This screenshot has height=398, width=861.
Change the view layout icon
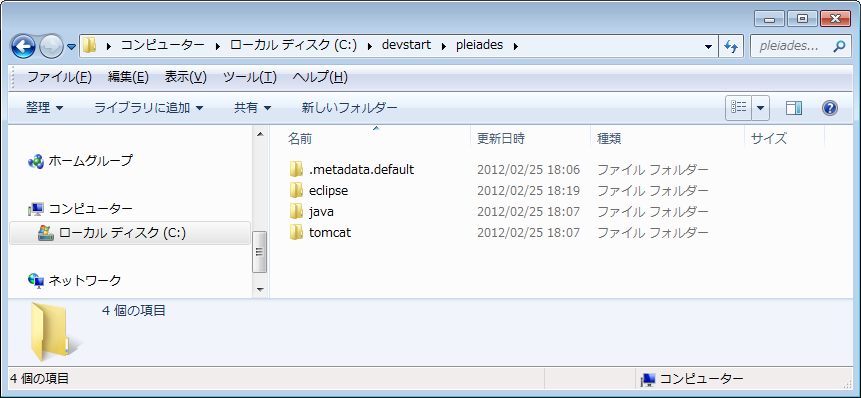click(x=739, y=108)
